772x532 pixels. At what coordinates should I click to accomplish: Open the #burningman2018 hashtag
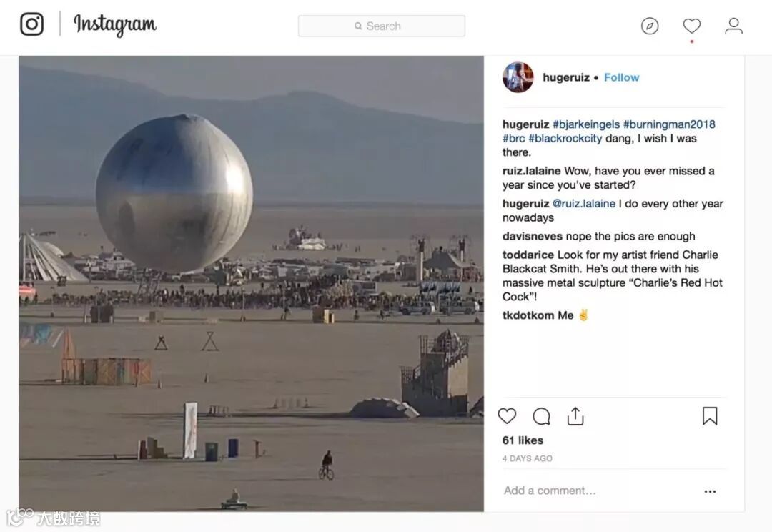[669, 124]
